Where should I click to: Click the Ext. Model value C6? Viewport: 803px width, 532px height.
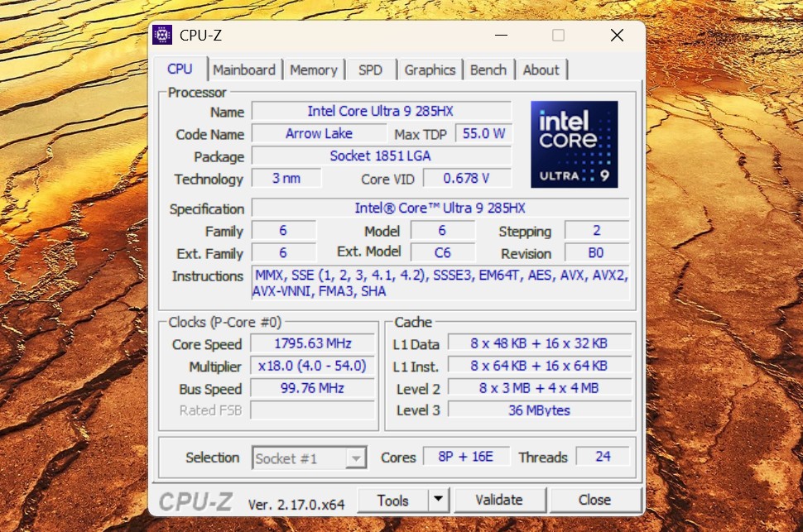tap(442, 253)
